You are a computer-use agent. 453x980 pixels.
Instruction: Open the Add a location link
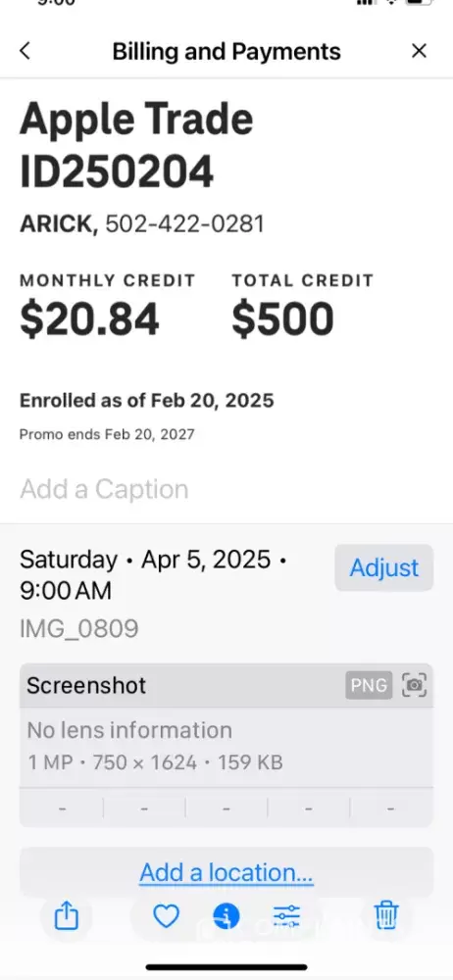(226, 872)
